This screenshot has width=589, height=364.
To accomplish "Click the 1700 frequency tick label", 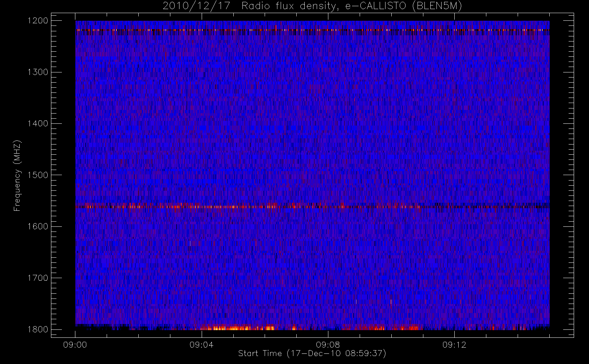I will (x=38, y=278).
